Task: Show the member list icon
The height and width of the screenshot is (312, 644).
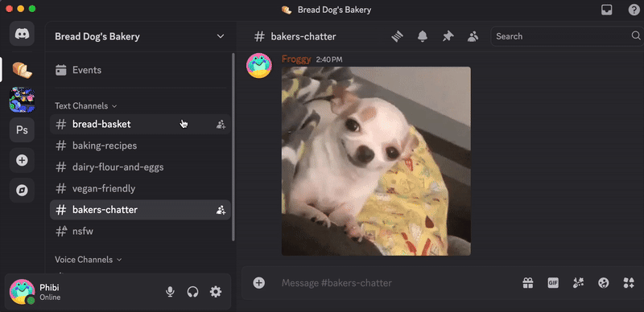Action: click(x=473, y=36)
